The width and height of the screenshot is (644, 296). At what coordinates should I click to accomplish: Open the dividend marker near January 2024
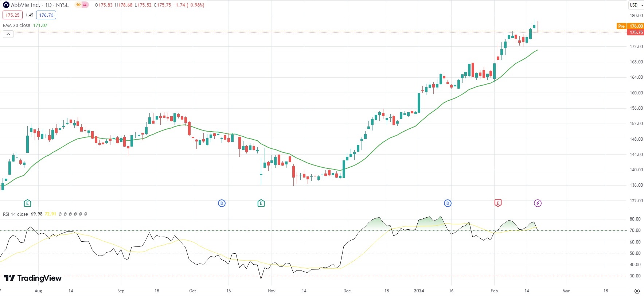[x=448, y=203]
